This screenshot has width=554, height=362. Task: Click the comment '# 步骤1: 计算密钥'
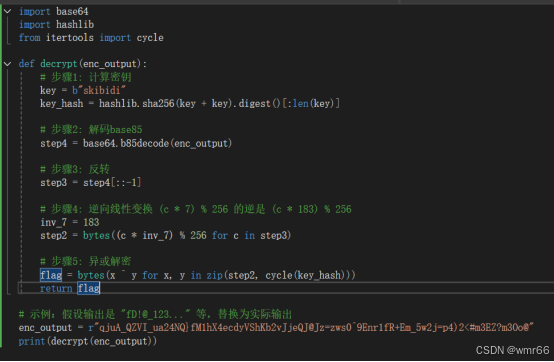86,77
